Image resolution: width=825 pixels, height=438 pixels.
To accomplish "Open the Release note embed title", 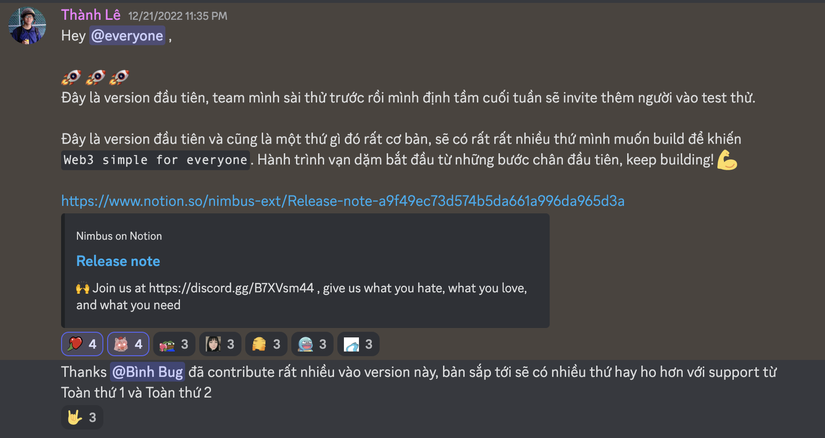I will coord(118,261).
